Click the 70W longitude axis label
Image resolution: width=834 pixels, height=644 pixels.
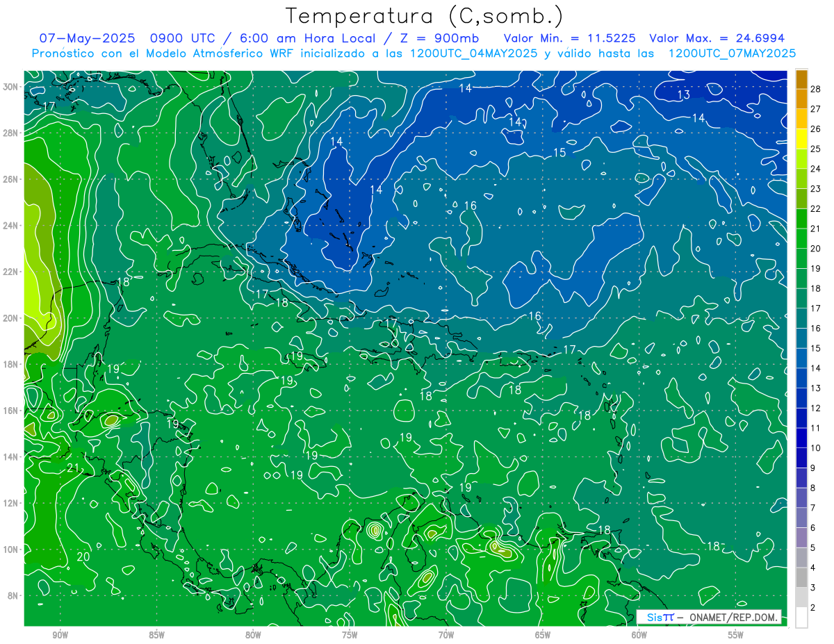tap(446, 635)
